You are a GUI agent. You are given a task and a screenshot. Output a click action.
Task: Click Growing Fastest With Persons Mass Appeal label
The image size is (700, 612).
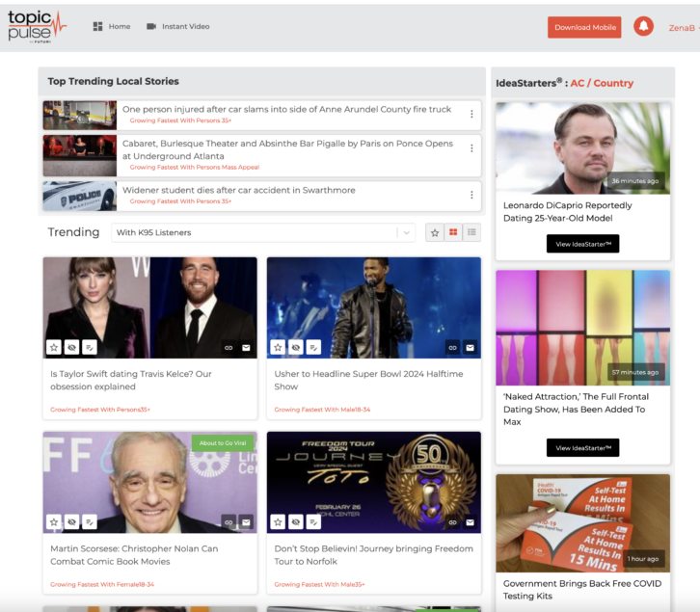tap(195, 167)
